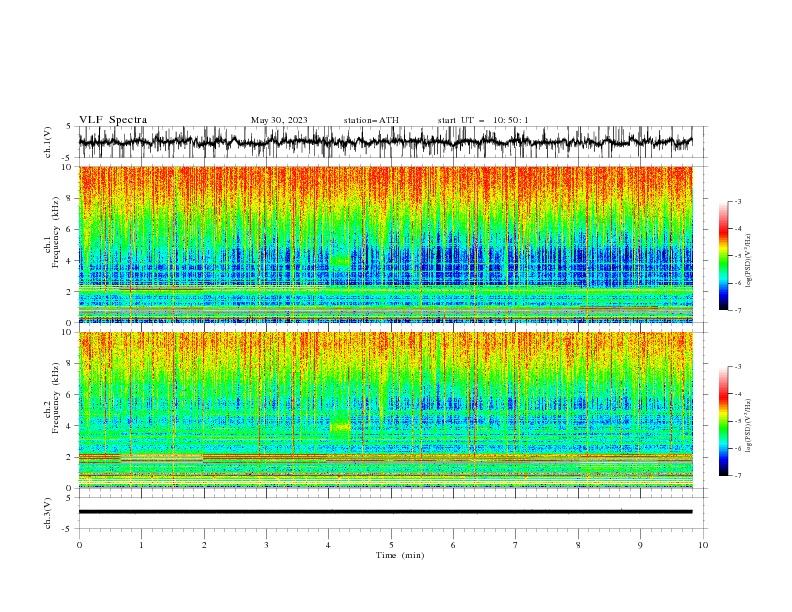Click the time axis tick label "3"
The image size is (792, 612).
click(x=266, y=545)
